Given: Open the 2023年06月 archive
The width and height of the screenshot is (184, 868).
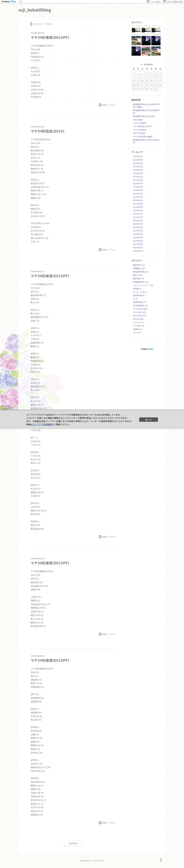Looking at the screenshot, I should [138, 193].
